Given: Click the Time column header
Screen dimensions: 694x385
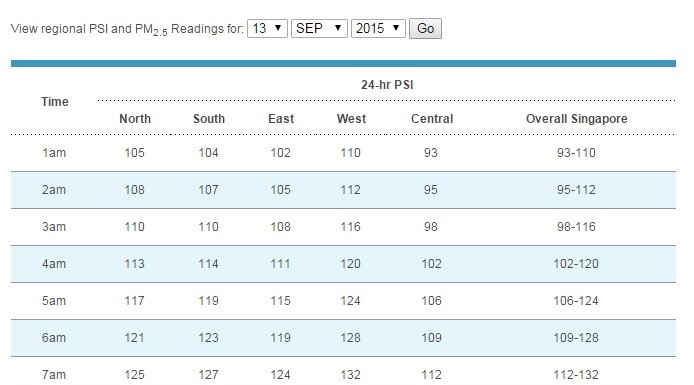Looking at the screenshot, I should tap(55, 102).
